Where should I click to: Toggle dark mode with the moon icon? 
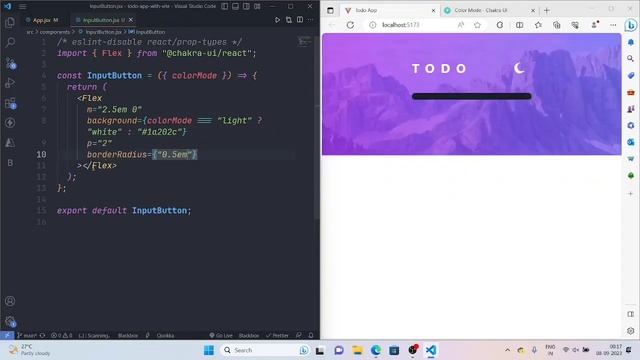point(519,68)
